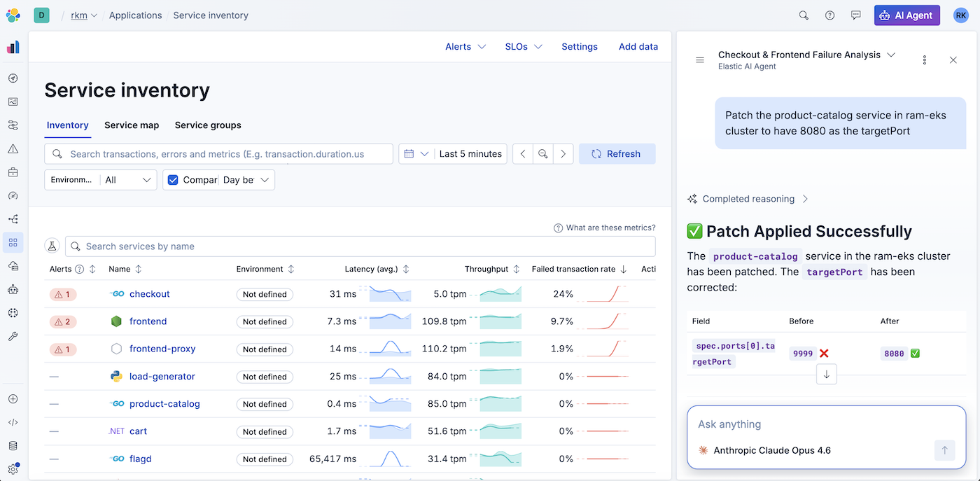The width and height of the screenshot is (980, 481).
Task: Open Settings in the top menu
Action: pyautogui.click(x=580, y=47)
